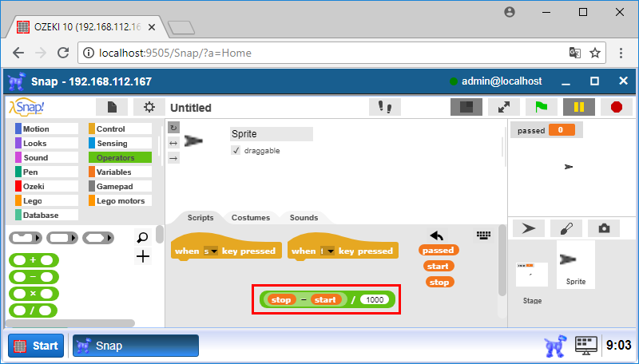Click the Snap taskbar button
The width and height of the screenshot is (639, 364).
[136, 346]
